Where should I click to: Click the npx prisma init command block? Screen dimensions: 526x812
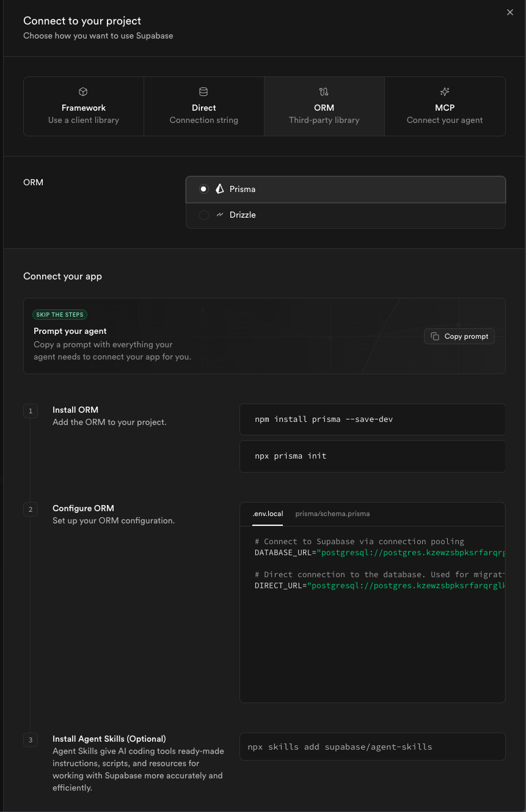coord(372,456)
